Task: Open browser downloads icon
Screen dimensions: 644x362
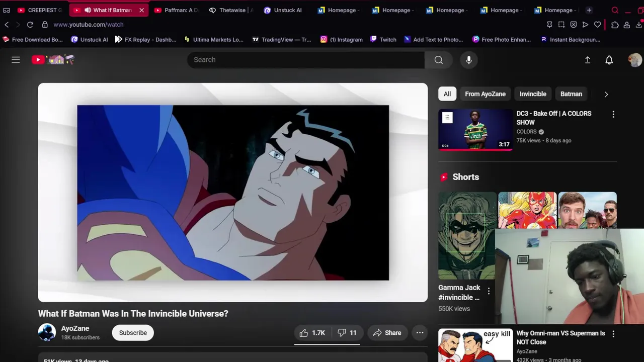Action: (x=639, y=25)
